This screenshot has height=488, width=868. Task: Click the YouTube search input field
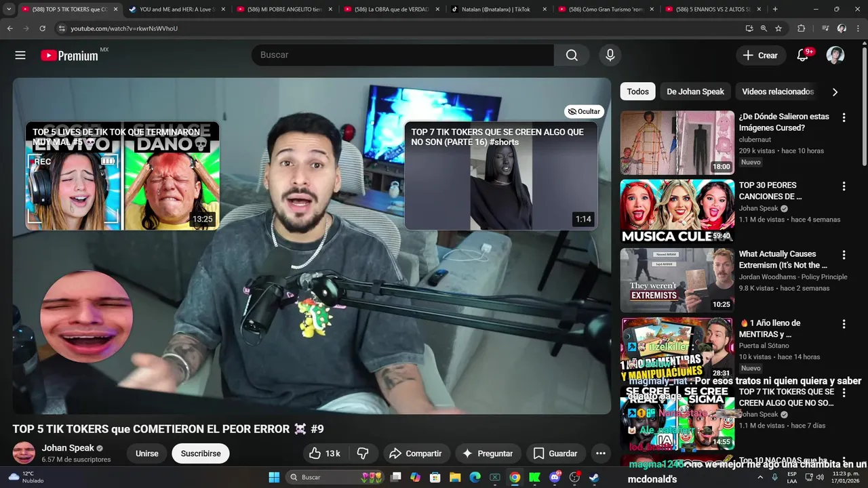click(402, 55)
